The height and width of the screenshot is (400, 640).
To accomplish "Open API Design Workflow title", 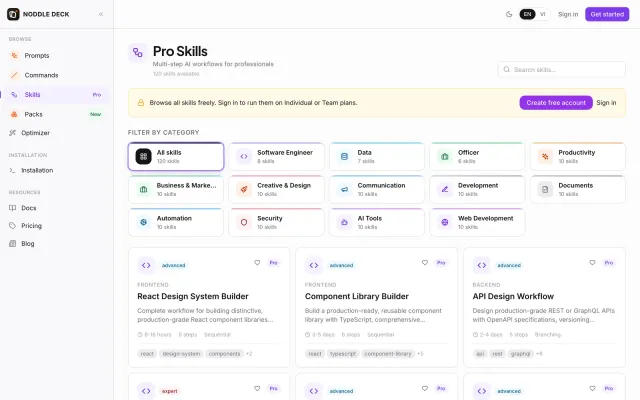I will point(513,296).
